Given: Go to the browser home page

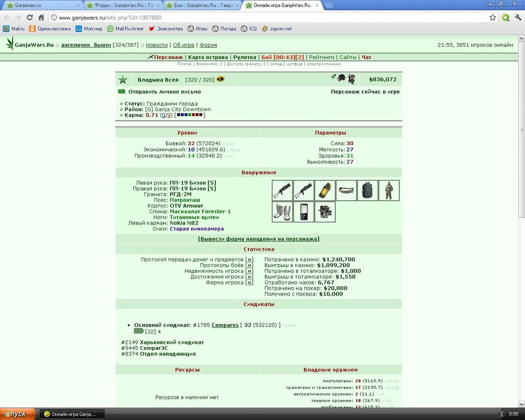Looking at the screenshot, I should pos(41,17).
